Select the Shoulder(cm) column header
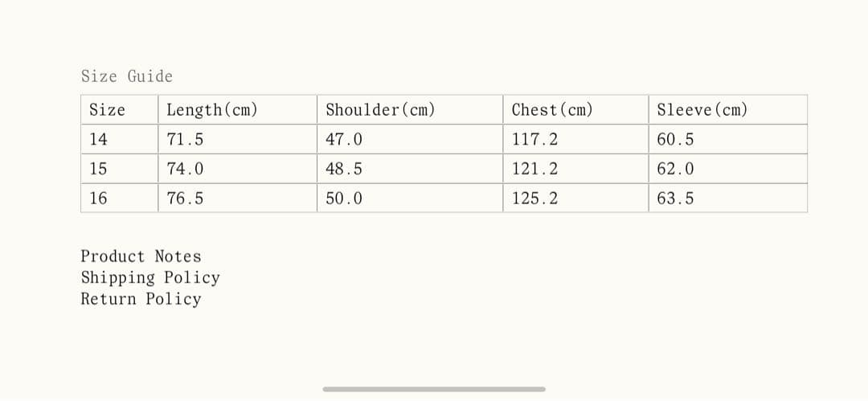Screen dimensions: 868x401 tap(380, 110)
